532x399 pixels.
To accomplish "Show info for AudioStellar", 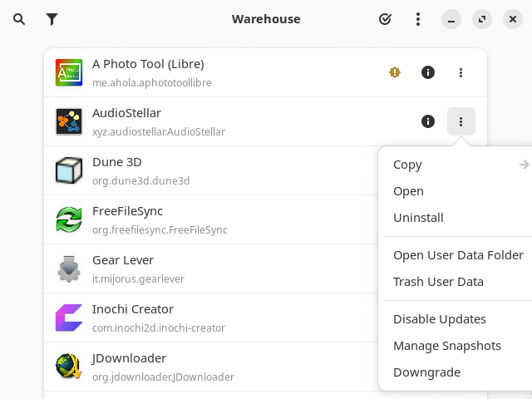I will (x=428, y=121).
